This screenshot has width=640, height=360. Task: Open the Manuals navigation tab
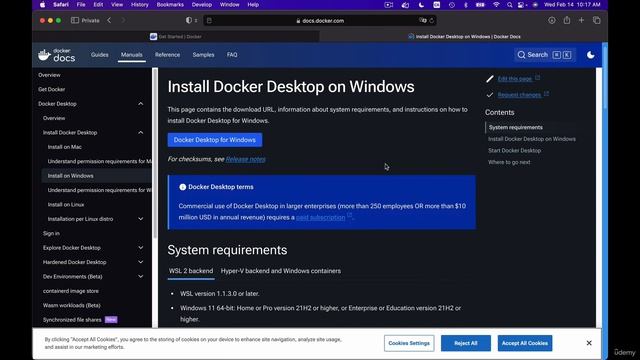point(131,55)
